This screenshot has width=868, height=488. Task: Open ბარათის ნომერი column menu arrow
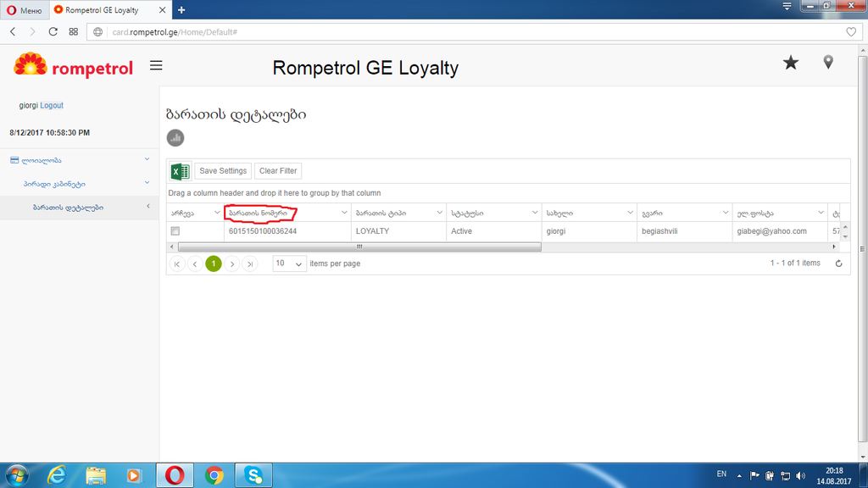(344, 213)
